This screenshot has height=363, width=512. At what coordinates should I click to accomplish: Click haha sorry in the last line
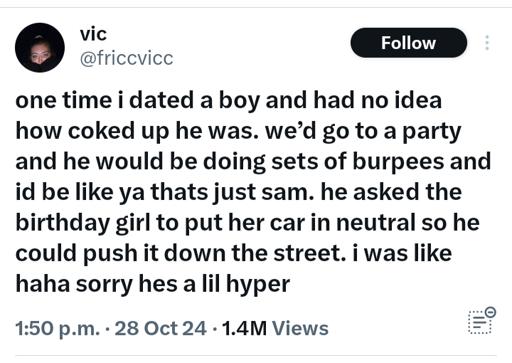point(74,285)
